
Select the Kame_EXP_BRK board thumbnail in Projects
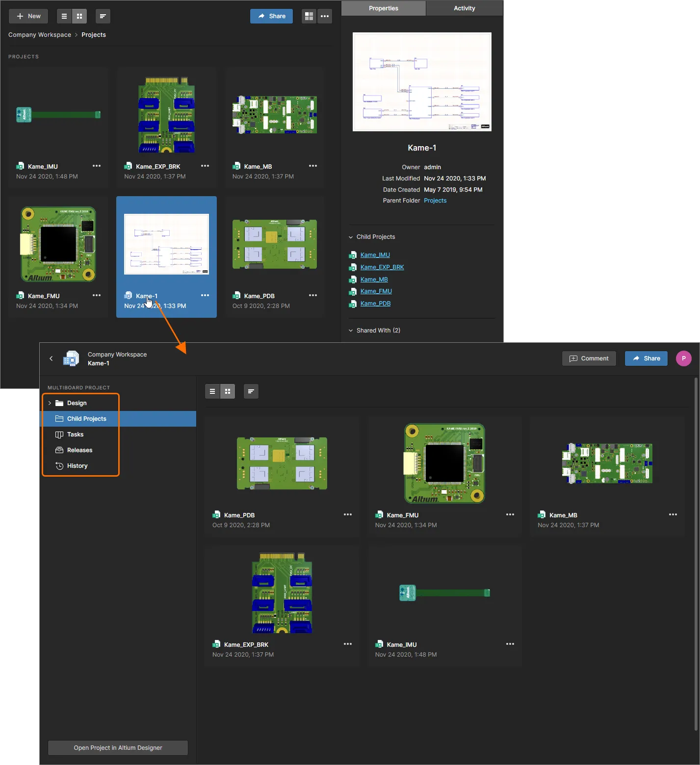pyautogui.click(x=167, y=115)
